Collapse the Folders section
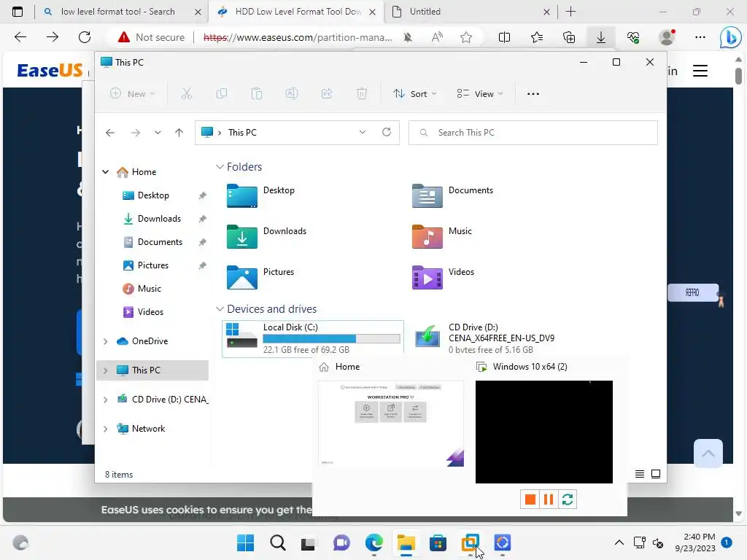 point(220,167)
